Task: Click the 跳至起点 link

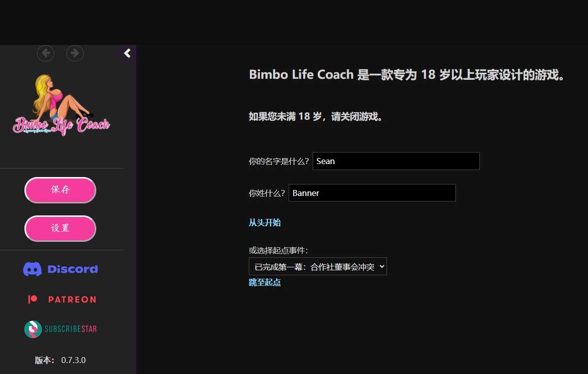Action: point(265,282)
